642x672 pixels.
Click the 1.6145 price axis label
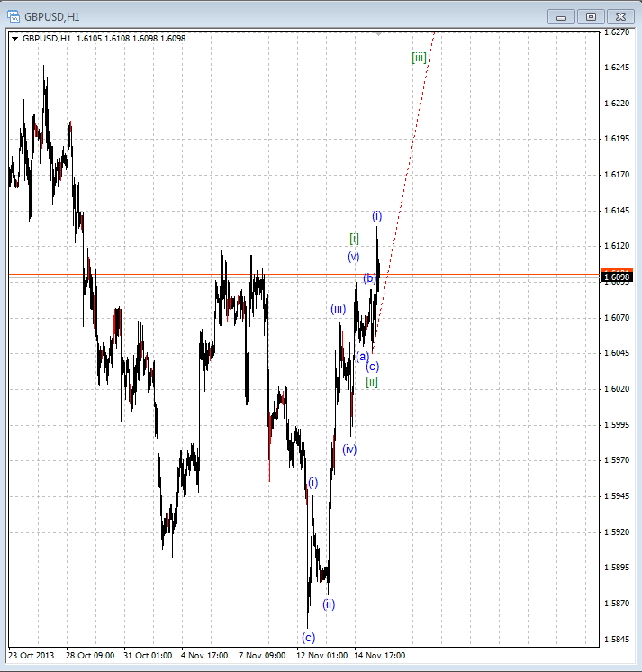(x=617, y=211)
